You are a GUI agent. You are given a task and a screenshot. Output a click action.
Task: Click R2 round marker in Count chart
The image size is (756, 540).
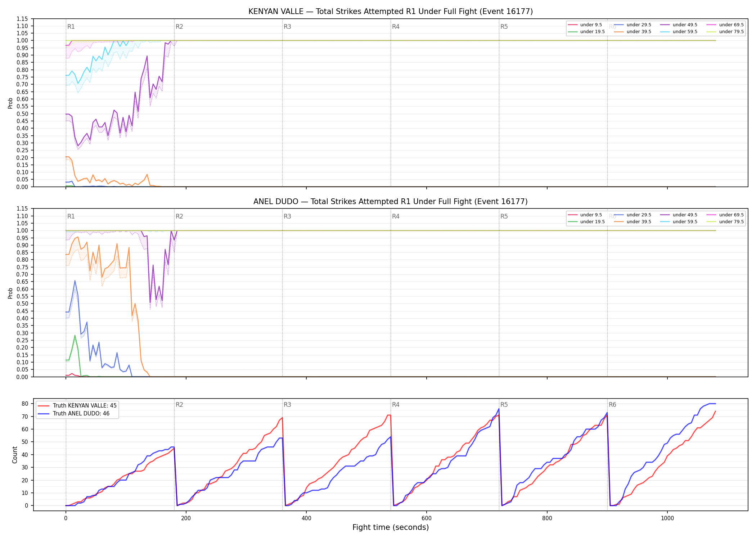[x=179, y=405]
